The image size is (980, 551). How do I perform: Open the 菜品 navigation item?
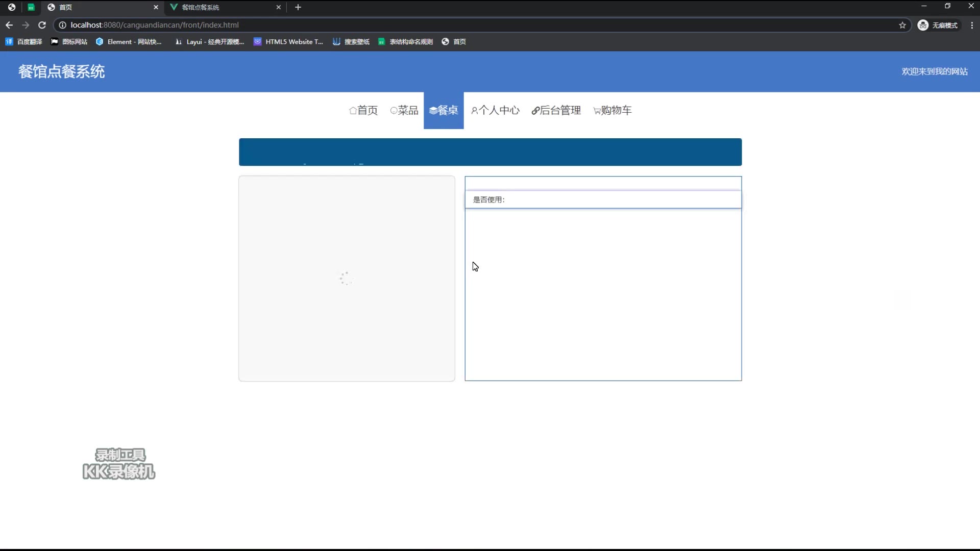(x=404, y=110)
